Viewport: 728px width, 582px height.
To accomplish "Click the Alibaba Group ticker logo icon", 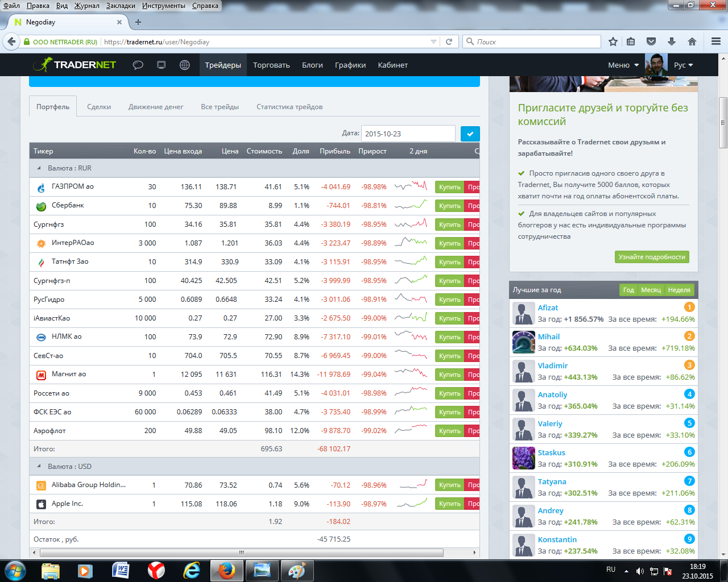I will 41,485.
